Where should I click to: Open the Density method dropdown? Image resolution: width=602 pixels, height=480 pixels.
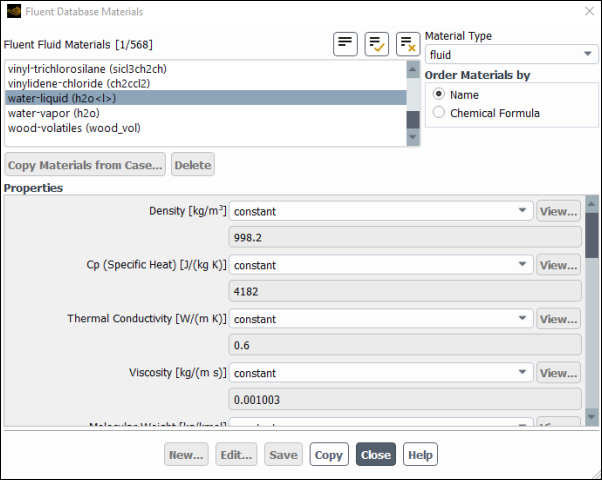[x=381, y=211]
